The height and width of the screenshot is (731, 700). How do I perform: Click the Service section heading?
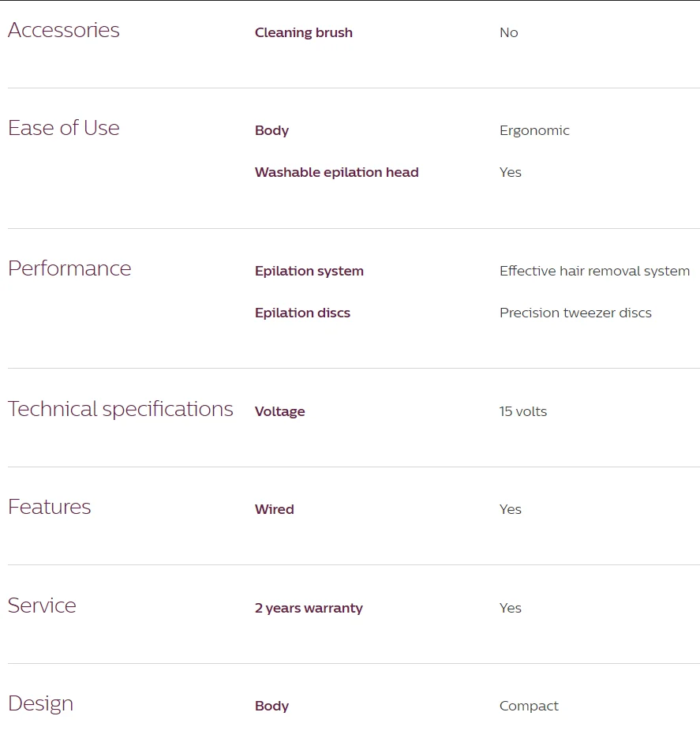(x=42, y=606)
